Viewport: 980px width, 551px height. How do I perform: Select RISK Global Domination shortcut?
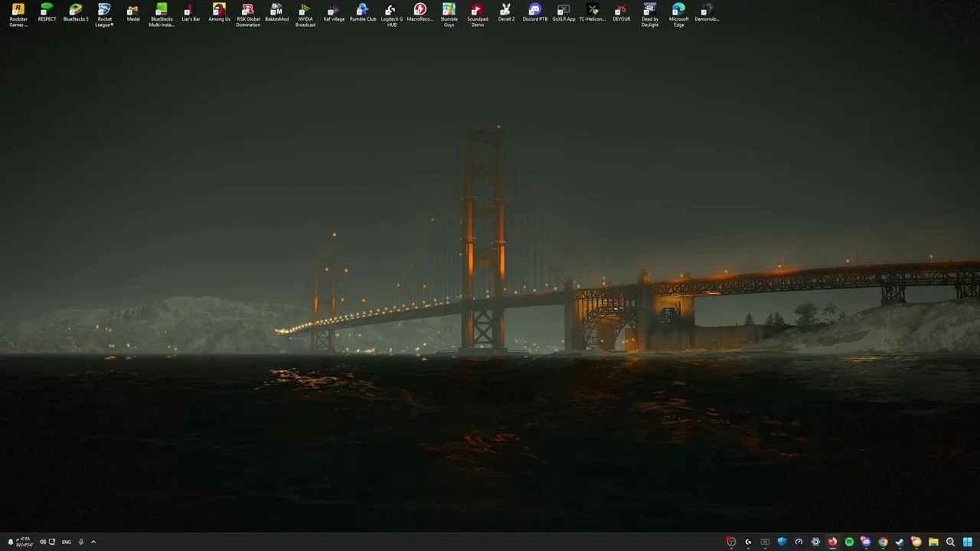[x=248, y=15]
